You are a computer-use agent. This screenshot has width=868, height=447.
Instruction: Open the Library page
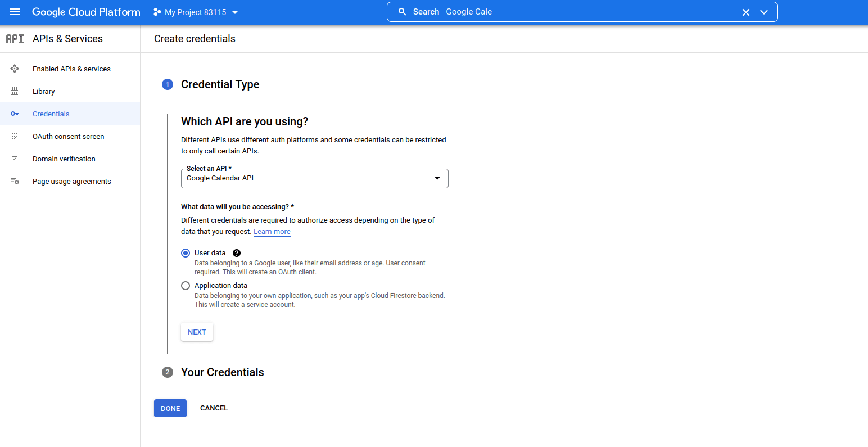pyautogui.click(x=70, y=91)
